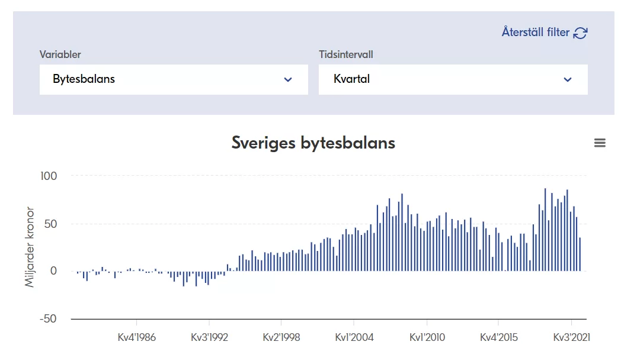Click the Återställ filter link text
The height and width of the screenshot is (364, 637).
535,33
